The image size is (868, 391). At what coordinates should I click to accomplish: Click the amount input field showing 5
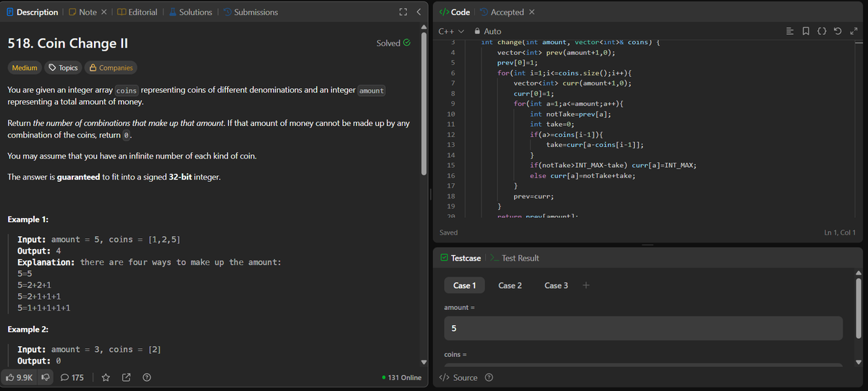click(644, 329)
